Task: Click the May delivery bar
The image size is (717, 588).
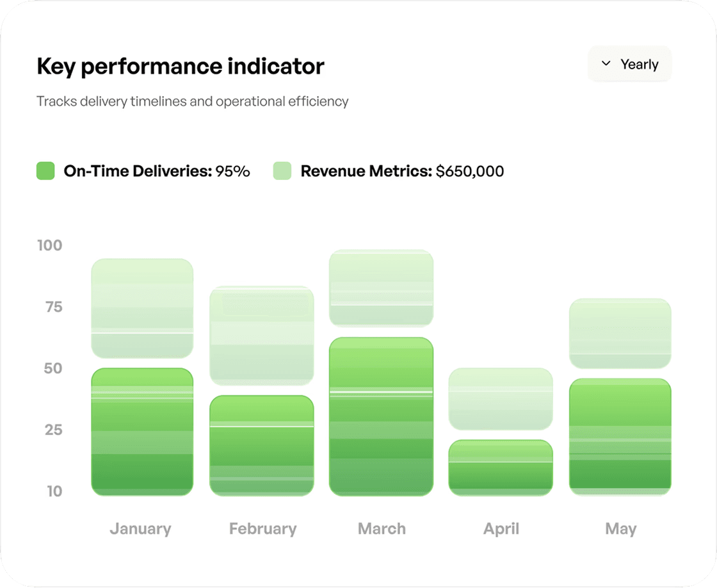Action: 620,436
